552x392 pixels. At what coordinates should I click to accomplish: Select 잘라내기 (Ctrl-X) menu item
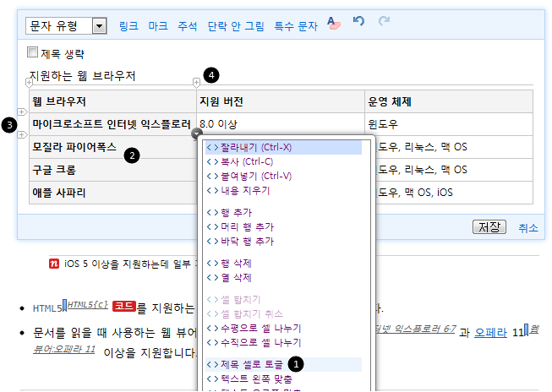(283, 148)
